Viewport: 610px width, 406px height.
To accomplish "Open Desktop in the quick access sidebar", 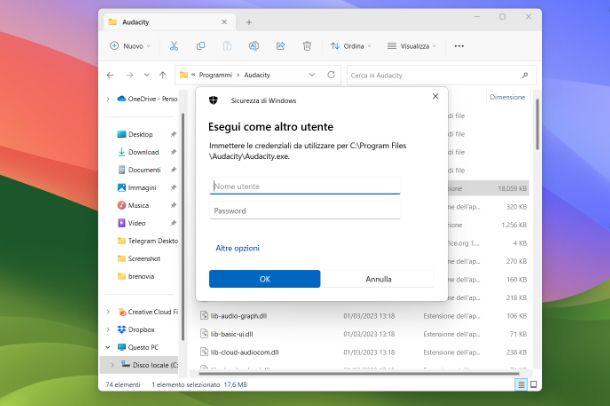I will (135, 134).
